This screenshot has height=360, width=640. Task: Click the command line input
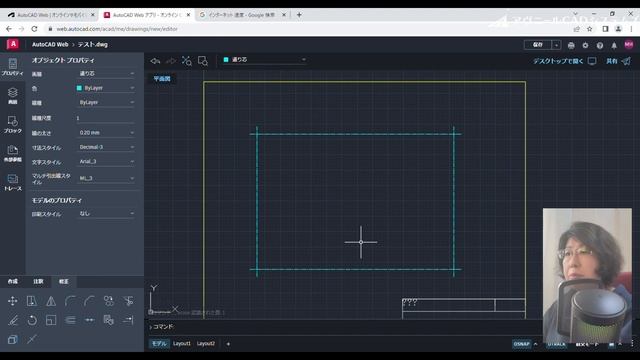345,327
